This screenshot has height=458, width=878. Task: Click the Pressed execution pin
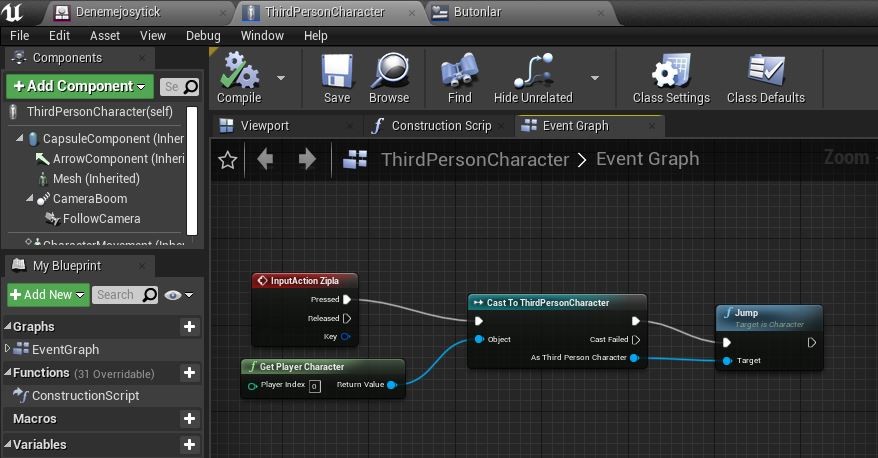347,300
